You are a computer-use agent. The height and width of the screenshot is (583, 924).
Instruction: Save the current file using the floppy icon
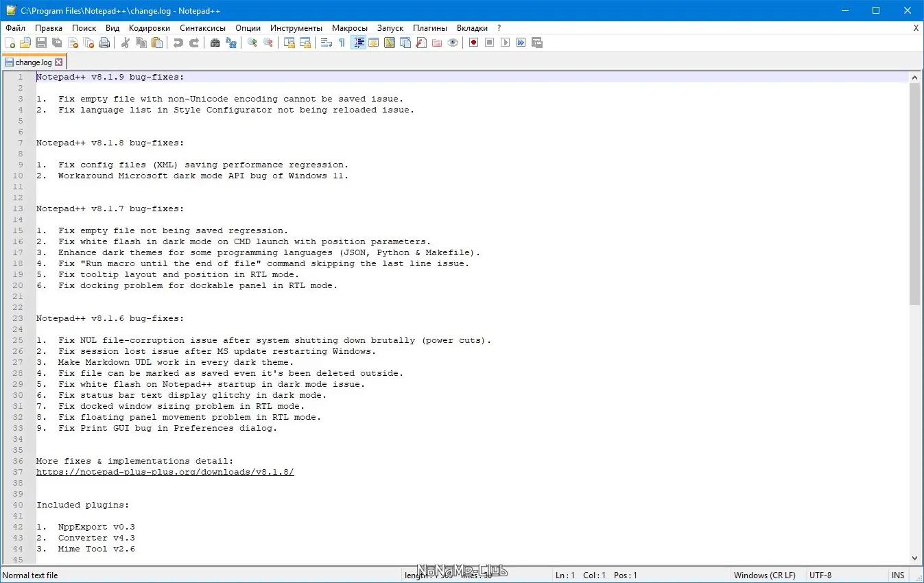[41, 43]
